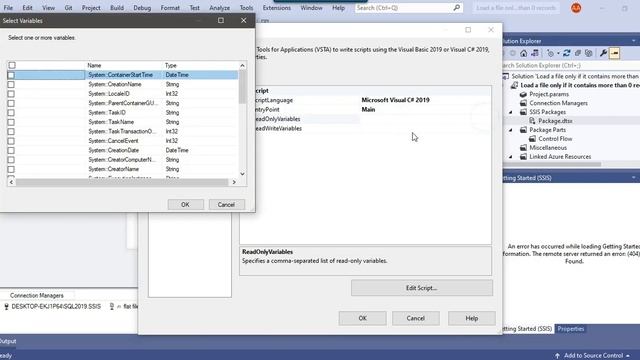Screen dimensions: 640x360
Task: Select the ScriptLanguage Microsoft Visual C# 2019 value
Action: coord(396,100)
